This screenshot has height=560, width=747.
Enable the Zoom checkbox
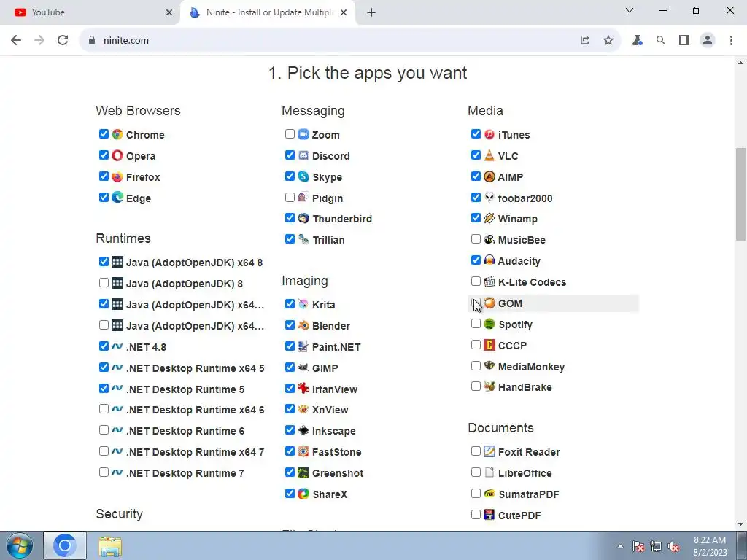pyautogui.click(x=290, y=134)
